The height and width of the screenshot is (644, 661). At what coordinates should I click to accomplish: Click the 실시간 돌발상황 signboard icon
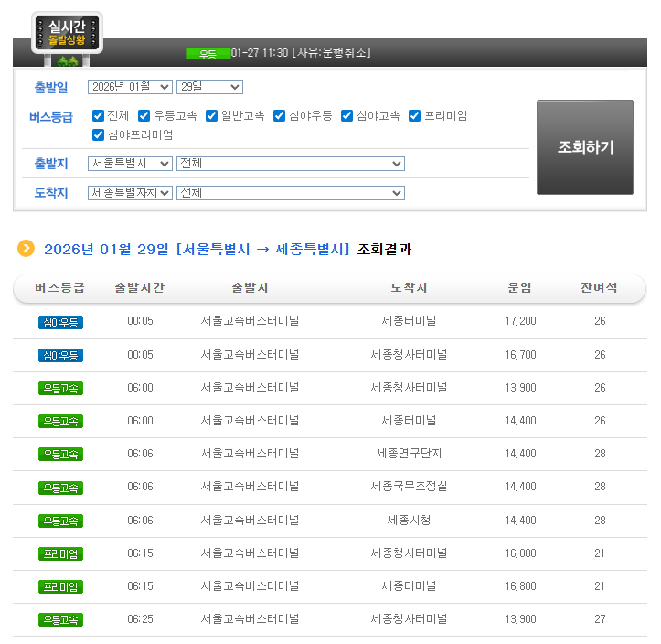(67, 35)
